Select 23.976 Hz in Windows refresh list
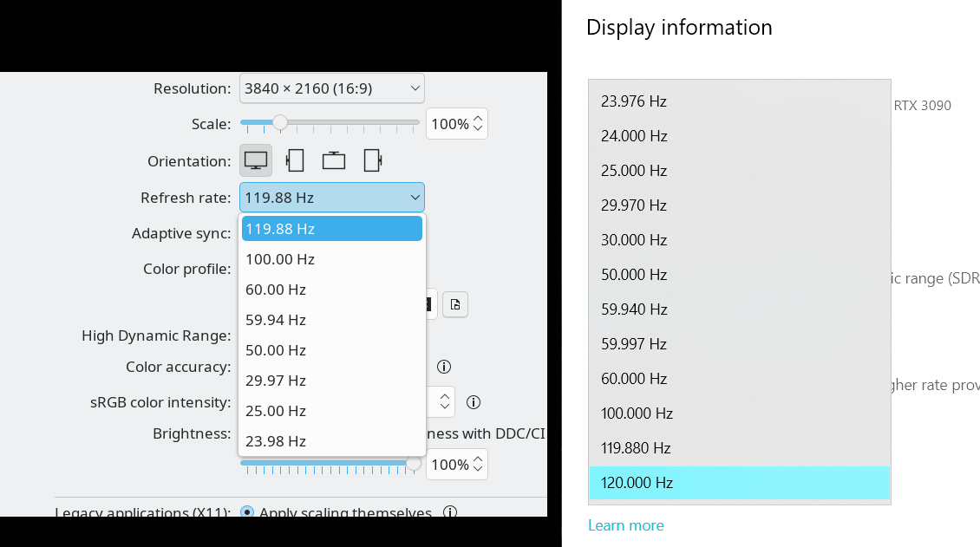Viewport: 980px width, 547px height. click(x=740, y=101)
